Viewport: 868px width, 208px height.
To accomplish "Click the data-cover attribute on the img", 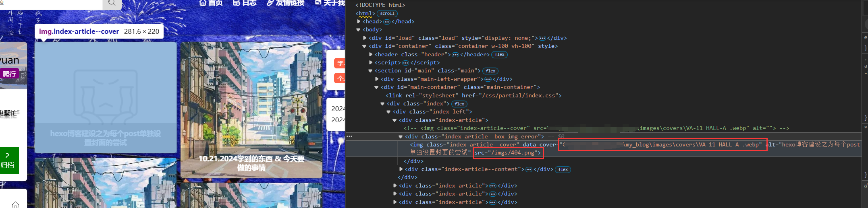I will click(x=642, y=144).
